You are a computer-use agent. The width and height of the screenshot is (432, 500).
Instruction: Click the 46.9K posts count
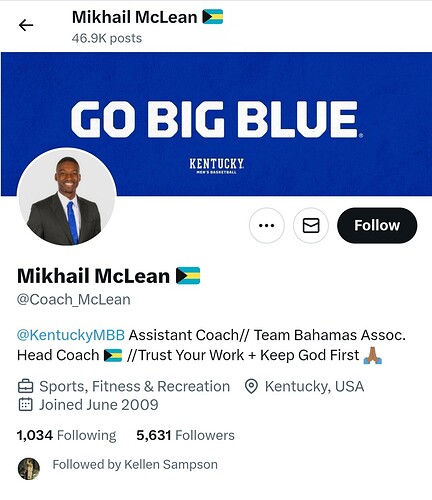coord(107,38)
